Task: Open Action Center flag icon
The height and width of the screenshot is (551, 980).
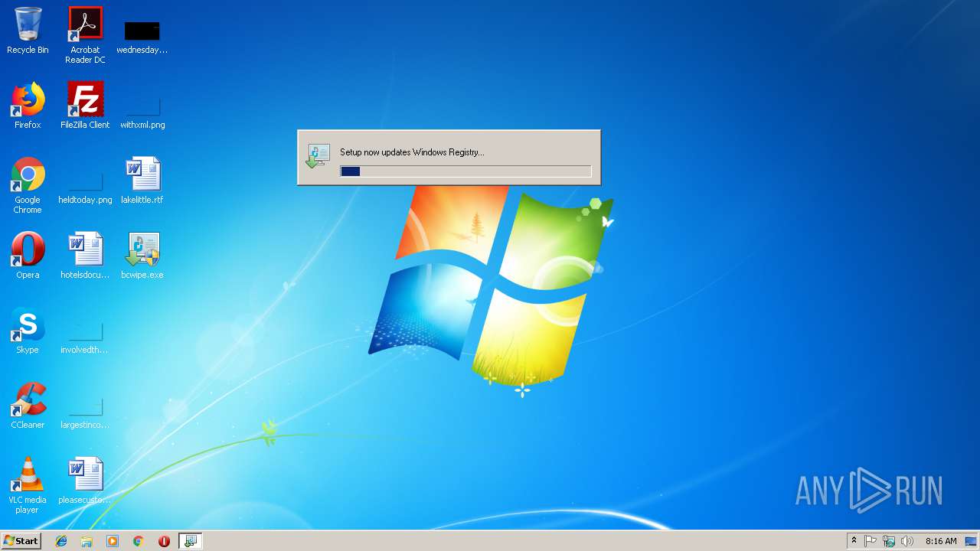Action: 871,541
